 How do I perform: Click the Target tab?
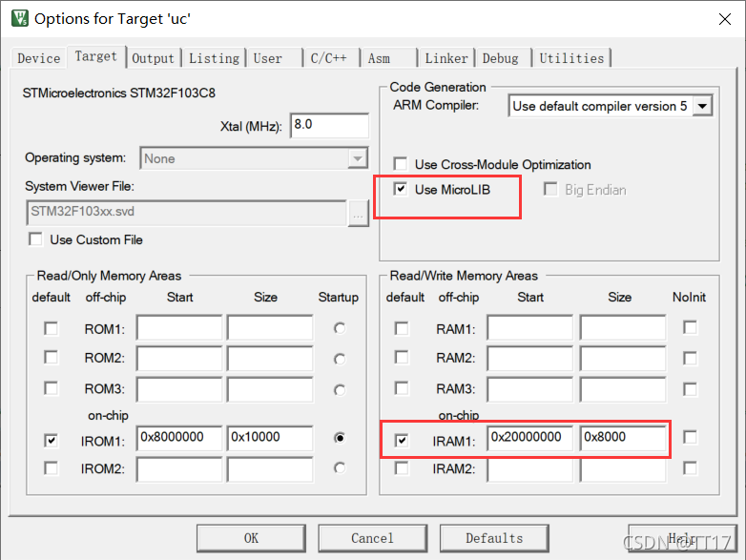pos(96,56)
